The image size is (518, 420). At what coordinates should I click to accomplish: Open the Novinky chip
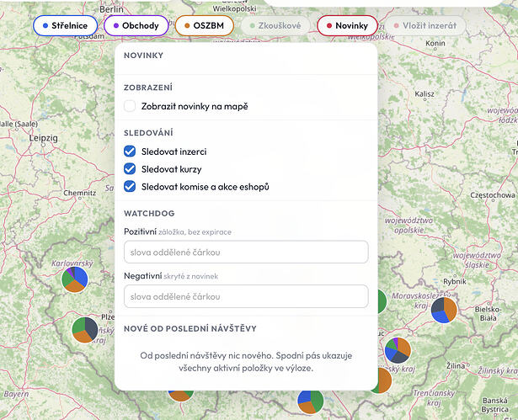point(347,25)
